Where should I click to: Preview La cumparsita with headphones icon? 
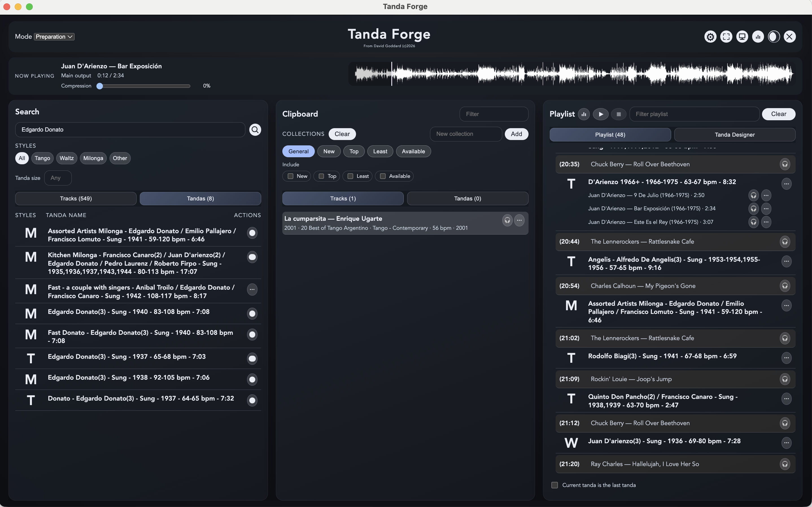507,220
